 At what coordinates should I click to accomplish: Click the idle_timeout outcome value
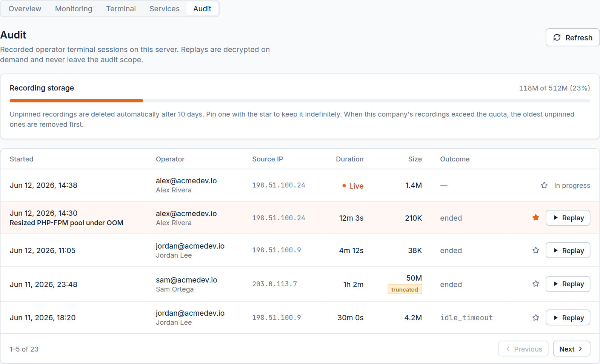click(466, 318)
